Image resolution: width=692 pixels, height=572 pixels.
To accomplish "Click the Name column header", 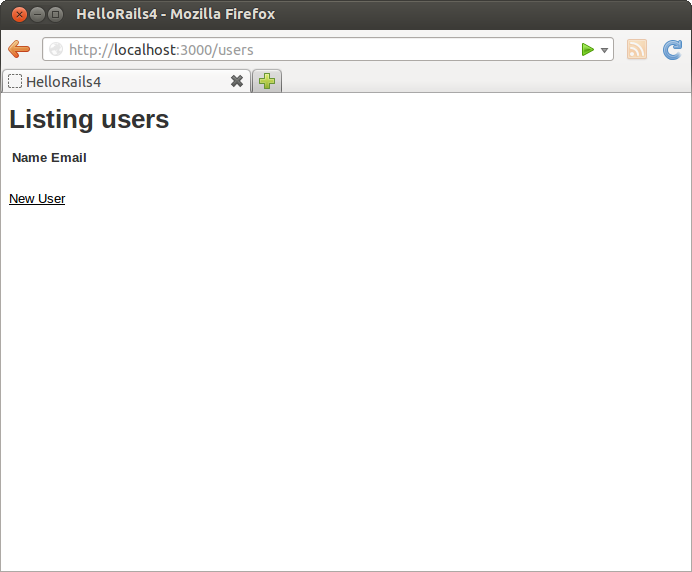I will [x=29, y=158].
